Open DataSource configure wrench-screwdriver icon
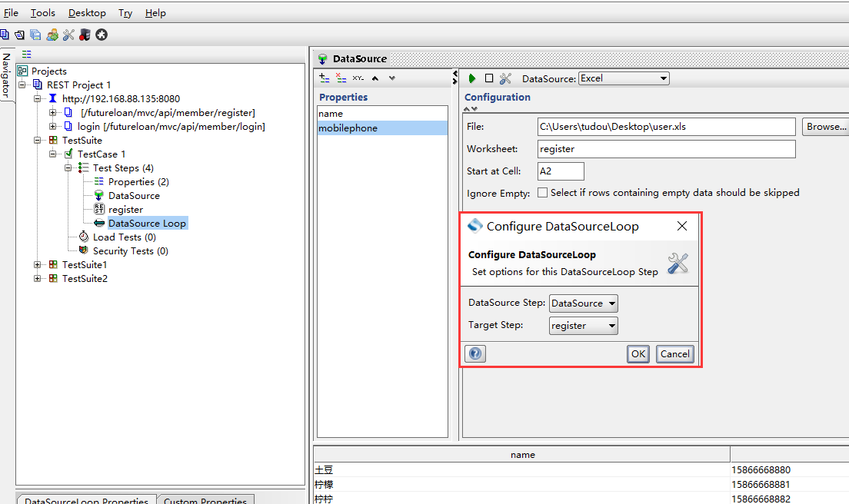This screenshot has height=504, width=849. pos(505,78)
